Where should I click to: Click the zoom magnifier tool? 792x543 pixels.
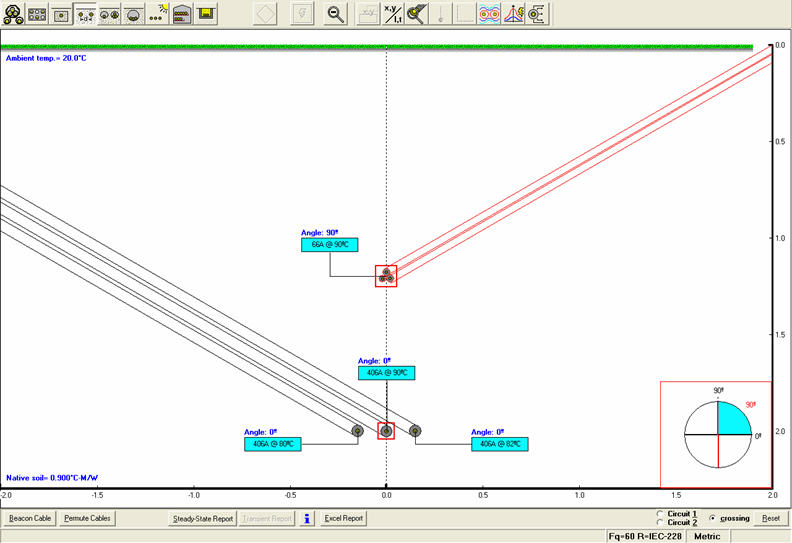click(337, 14)
